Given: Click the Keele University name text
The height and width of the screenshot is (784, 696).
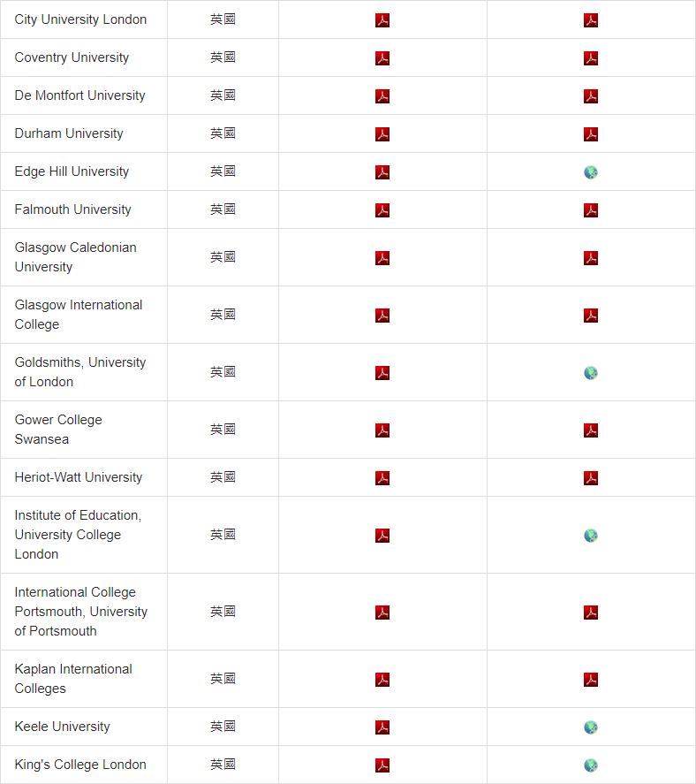Looking at the screenshot, I should (62, 727).
